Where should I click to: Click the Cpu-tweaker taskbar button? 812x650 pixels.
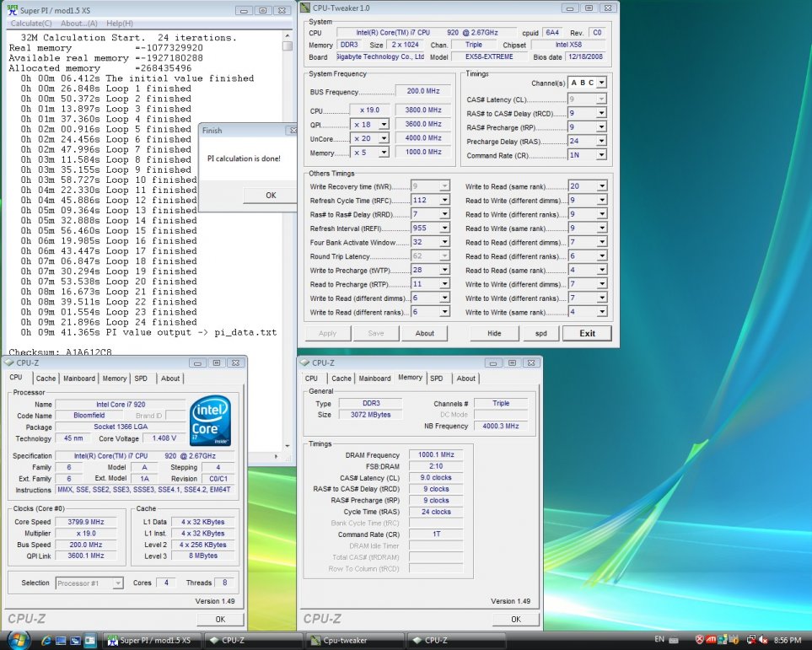(353, 641)
